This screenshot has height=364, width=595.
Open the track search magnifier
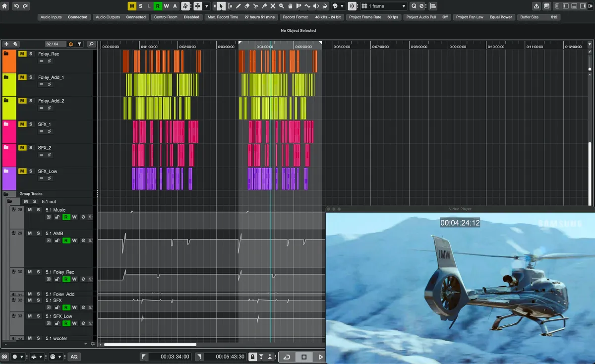tap(91, 44)
